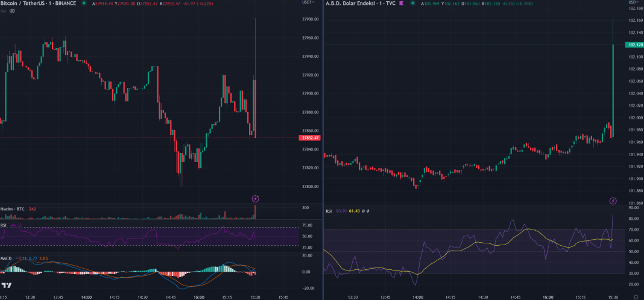Screen dimensions: 644x300
Task: Select the MACD indicator label
Action: pos(7,258)
